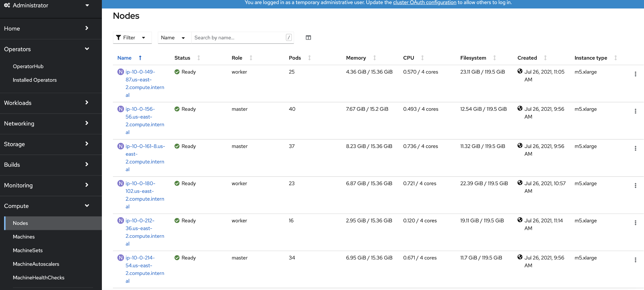Expand the Administrator perspective switcher
This screenshot has width=644, height=290.
[x=87, y=5]
